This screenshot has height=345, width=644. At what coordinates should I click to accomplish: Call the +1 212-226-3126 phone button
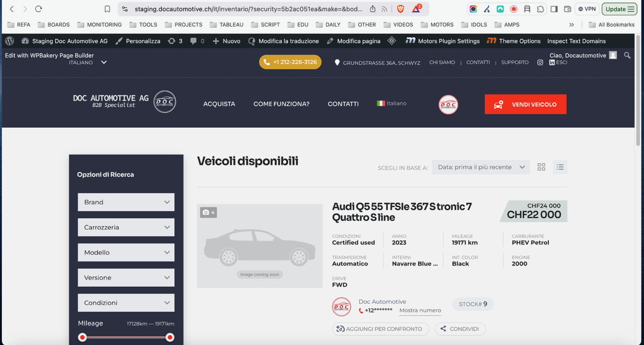point(290,62)
